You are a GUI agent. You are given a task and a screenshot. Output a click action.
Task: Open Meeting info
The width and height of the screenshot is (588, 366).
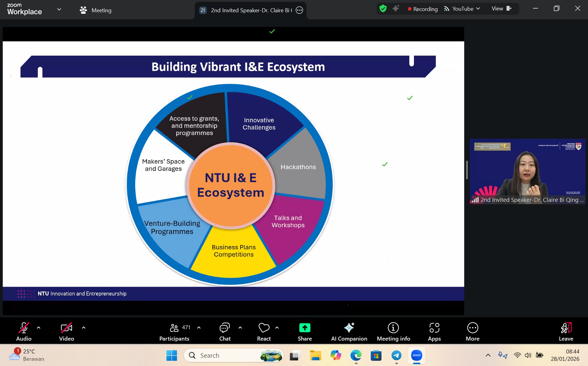coord(393,331)
